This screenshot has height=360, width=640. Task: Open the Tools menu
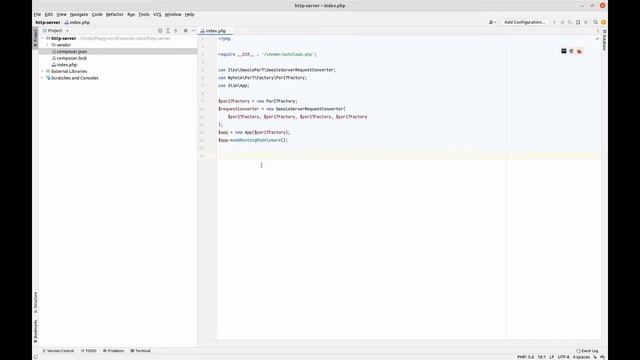(x=144, y=14)
